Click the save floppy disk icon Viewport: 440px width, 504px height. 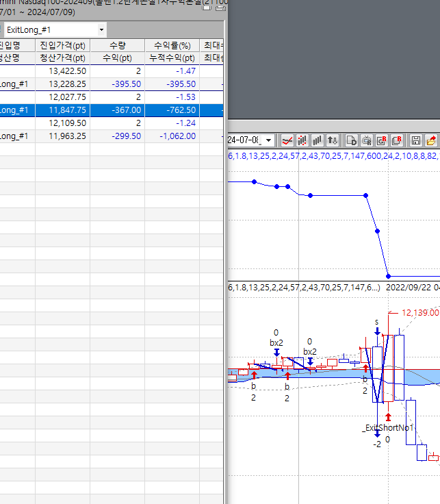(x=415, y=140)
